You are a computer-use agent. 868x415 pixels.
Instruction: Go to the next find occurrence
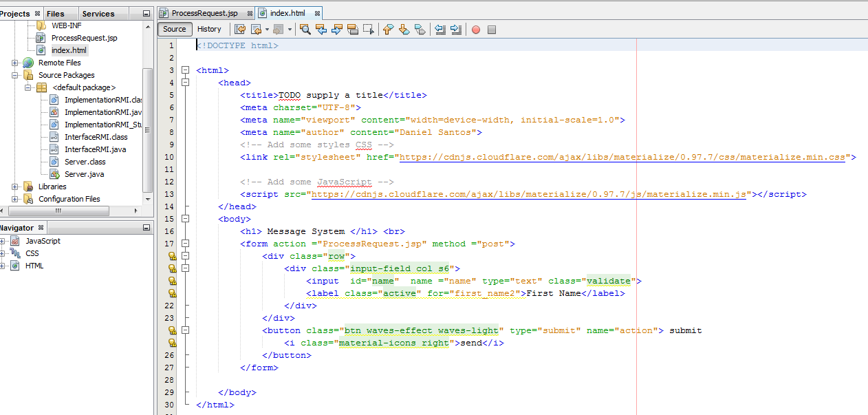click(337, 29)
